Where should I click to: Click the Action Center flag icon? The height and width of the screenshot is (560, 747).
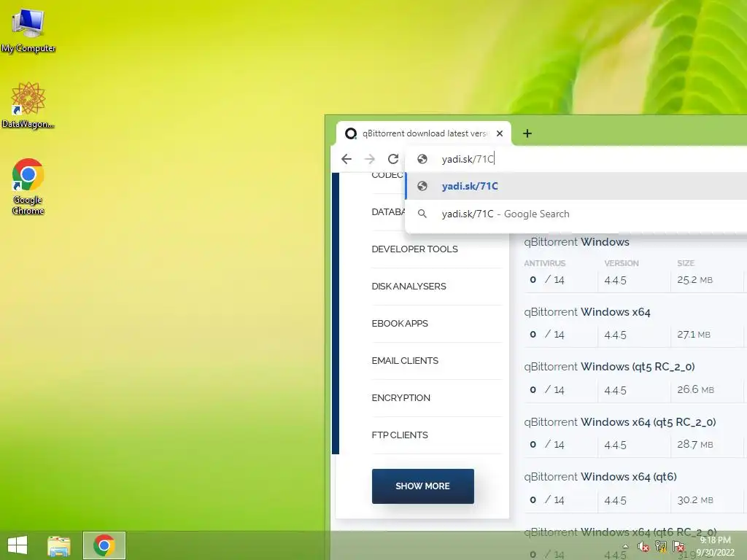pos(678,547)
